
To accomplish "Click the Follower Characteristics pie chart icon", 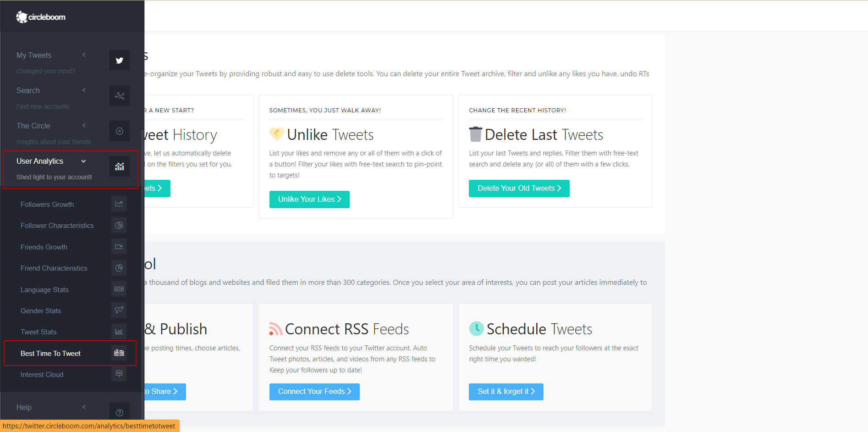I will pos(119,225).
